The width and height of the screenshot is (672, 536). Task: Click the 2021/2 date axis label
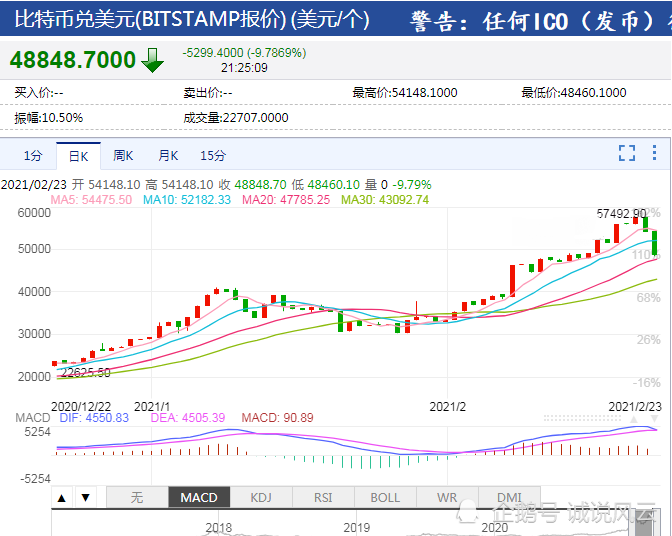tap(447, 407)
